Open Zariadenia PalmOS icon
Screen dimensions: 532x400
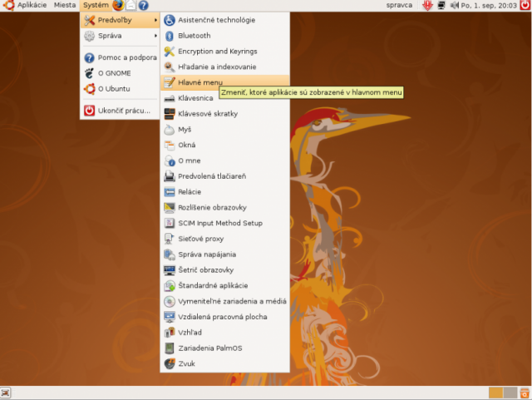pyautogui.click(x=170, y=348)
